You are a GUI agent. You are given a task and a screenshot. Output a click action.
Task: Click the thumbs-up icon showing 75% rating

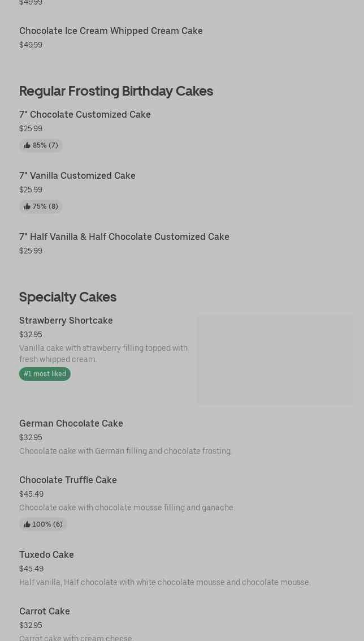click(x=27, y=207)
